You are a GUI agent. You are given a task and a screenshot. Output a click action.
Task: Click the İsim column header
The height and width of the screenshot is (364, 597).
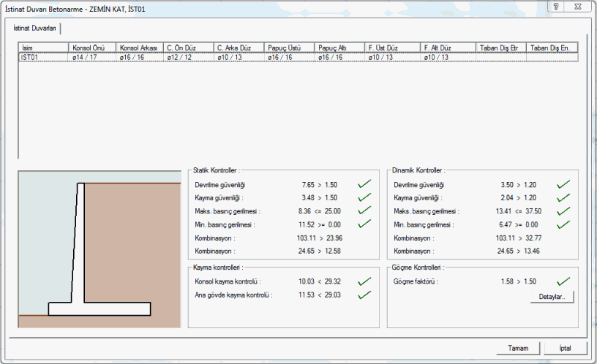point(44,48)
